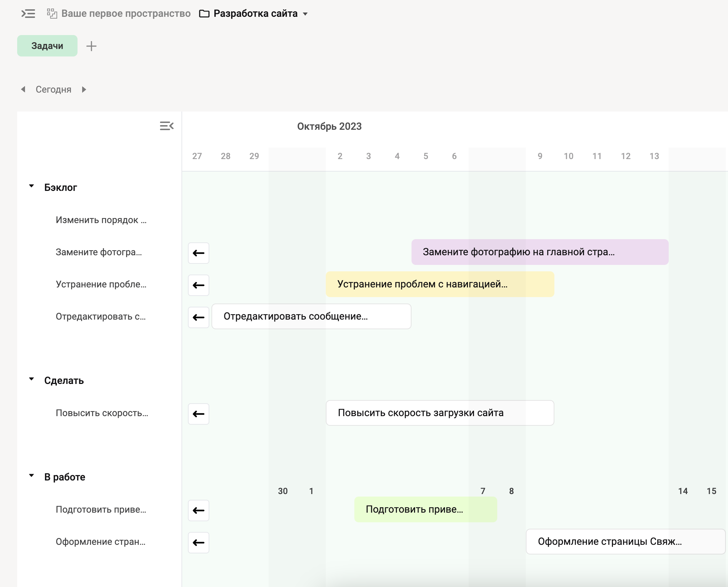Open 'Ваше первое пространство' breadcrumb
The image size is (728, 587).
tap(125, 14)
